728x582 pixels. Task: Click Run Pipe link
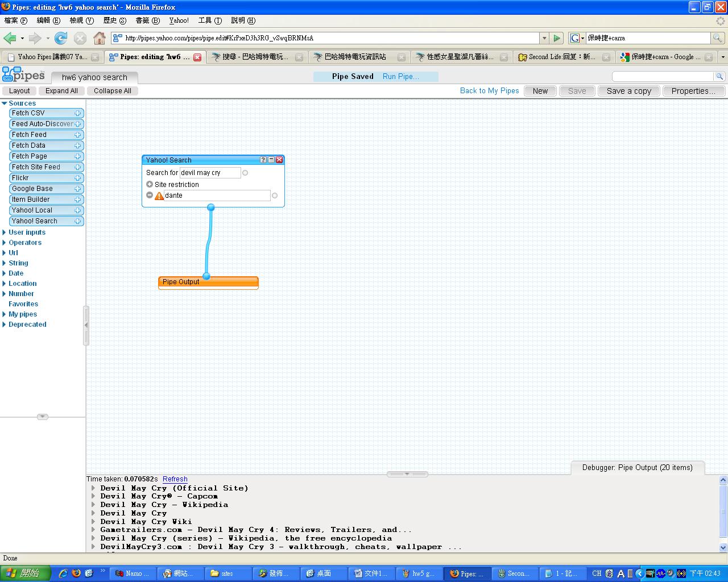(x=400, y=76)
